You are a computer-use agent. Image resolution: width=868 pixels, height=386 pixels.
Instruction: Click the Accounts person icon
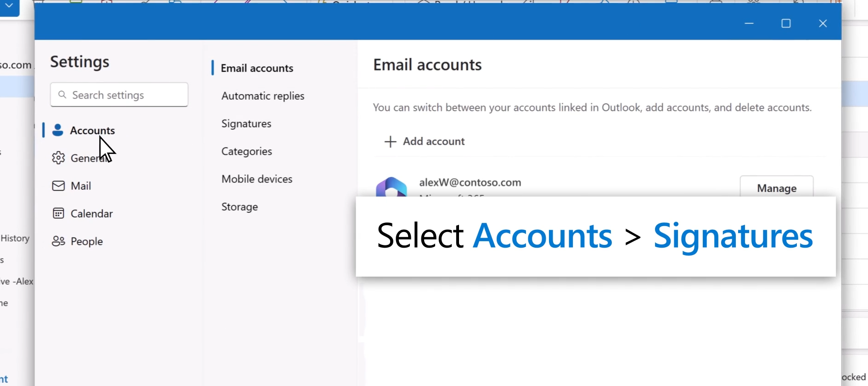(58, 131)
